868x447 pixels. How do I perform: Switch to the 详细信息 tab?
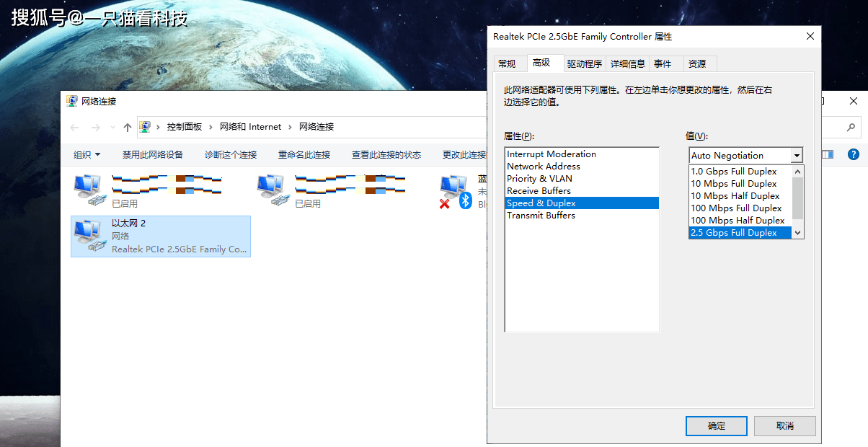(627, 63)
